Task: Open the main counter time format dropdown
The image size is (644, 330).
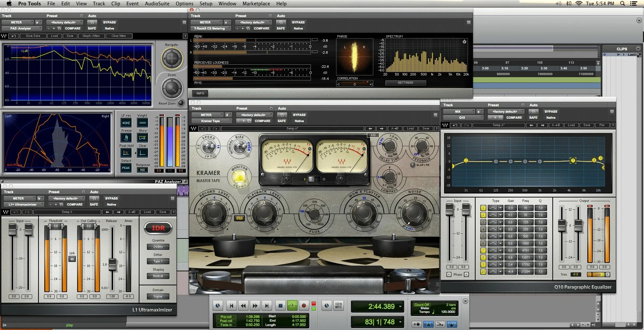Action: [x=400, y=307]
